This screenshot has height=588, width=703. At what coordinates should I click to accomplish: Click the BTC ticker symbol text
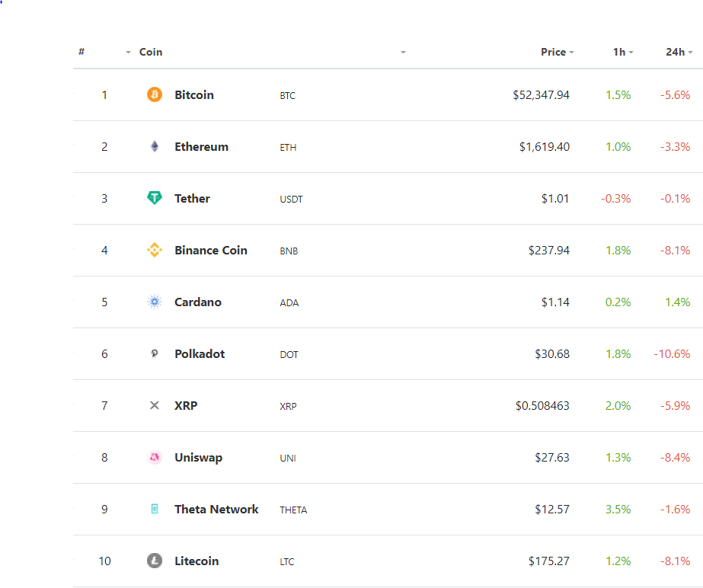click(288, 96)
